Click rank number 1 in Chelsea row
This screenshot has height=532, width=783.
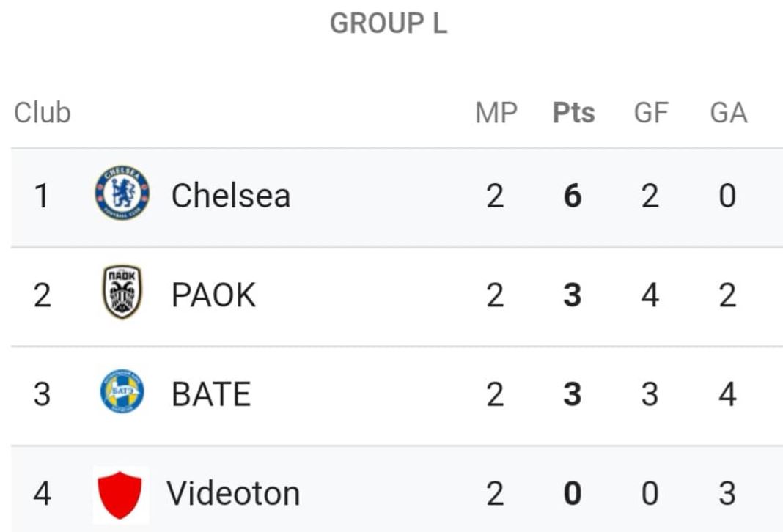(x=42, y=196)
